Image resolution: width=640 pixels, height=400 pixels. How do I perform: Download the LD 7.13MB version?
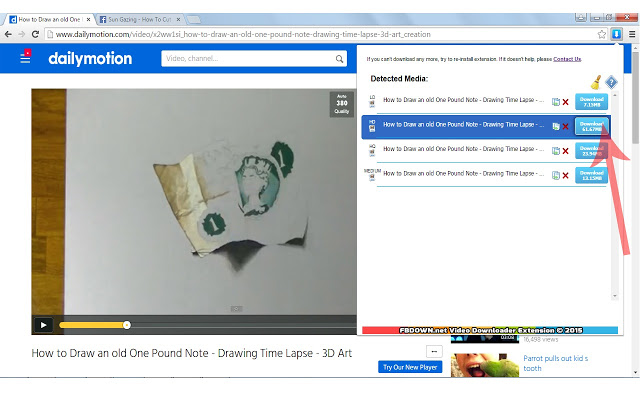coord(591,102)
